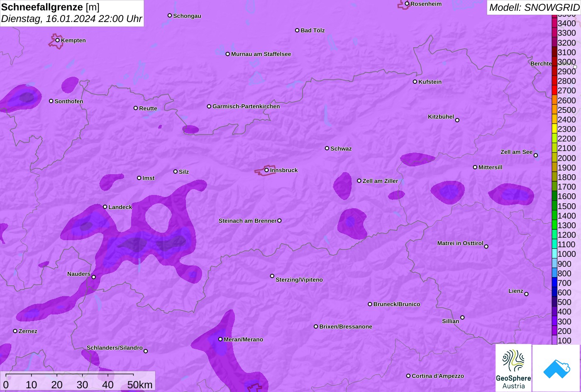The image size is (581, 392).
Task: Click the Schongau location marker
Action: pyautogui.click(x=170, y=15)
